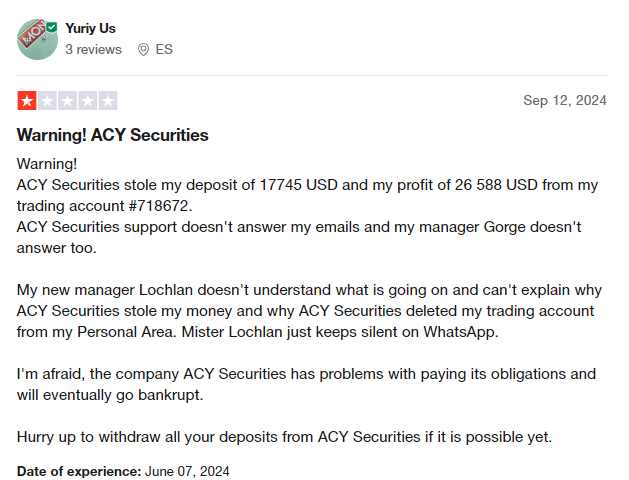The image size is (629, 480).
Task: Click the red first rating star
Action: (x=27, y=101)
